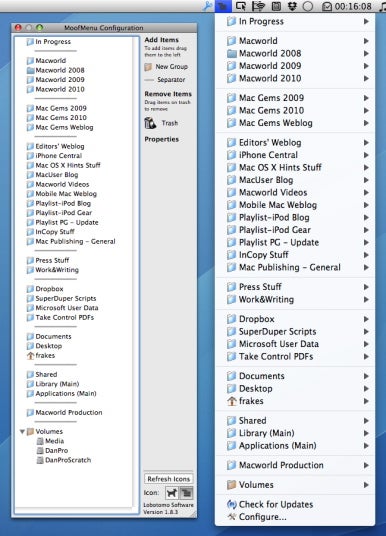Expand submenu arrow for Mac Gems 2009
386x536 pixels.
(x=366, y=98)
